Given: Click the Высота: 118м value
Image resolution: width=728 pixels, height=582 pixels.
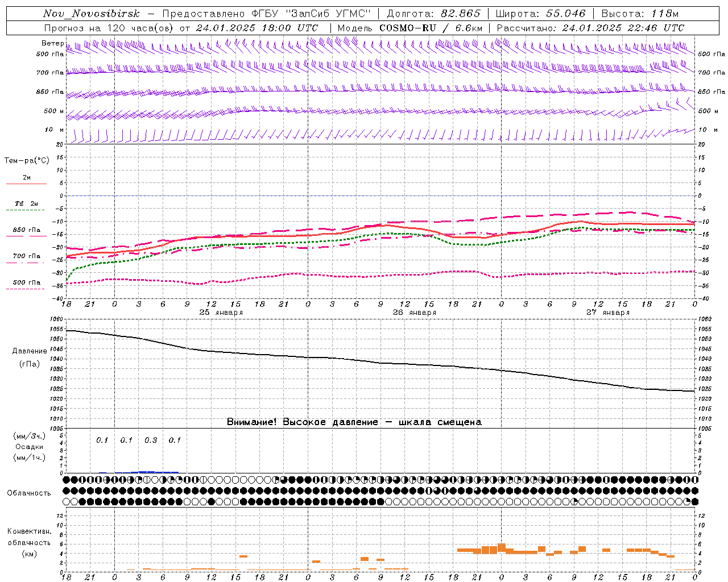Looking at the screenshot, I should click(640, 14).
